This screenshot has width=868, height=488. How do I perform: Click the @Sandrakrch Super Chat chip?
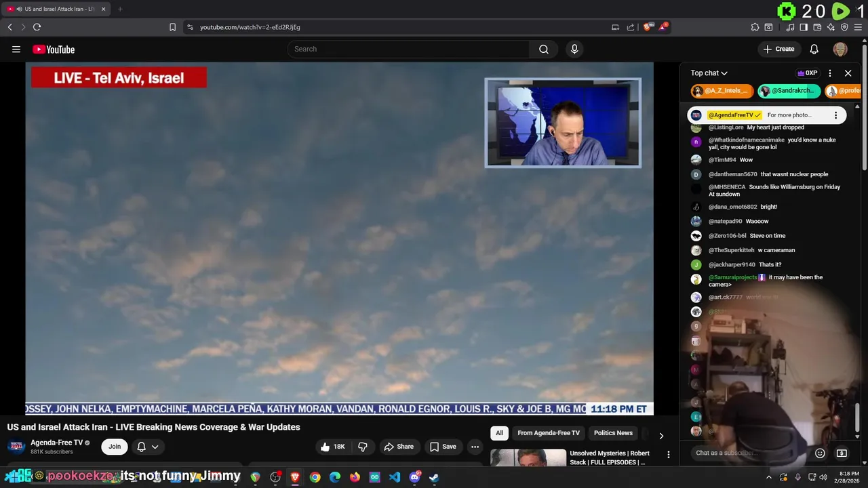coord(789,91)
